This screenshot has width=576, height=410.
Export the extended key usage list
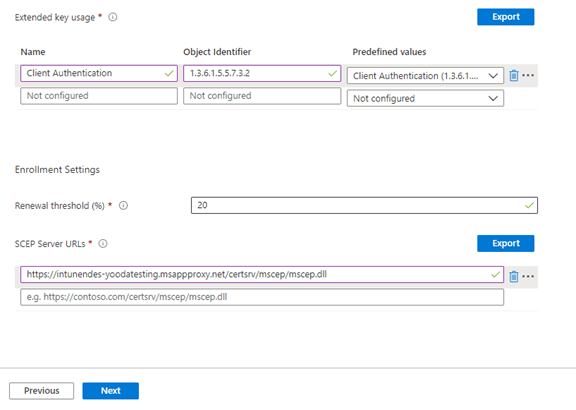coord(505,17)
